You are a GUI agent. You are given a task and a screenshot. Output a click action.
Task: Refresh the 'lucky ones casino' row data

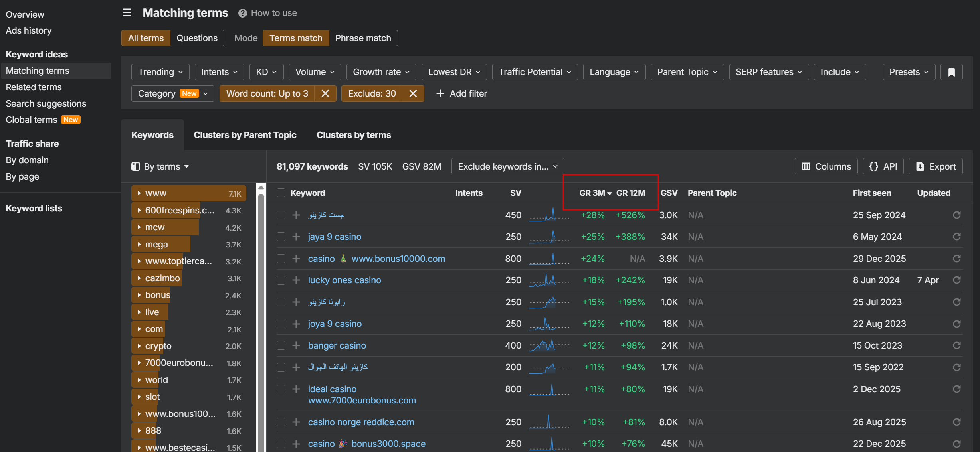tap(956, 280)
